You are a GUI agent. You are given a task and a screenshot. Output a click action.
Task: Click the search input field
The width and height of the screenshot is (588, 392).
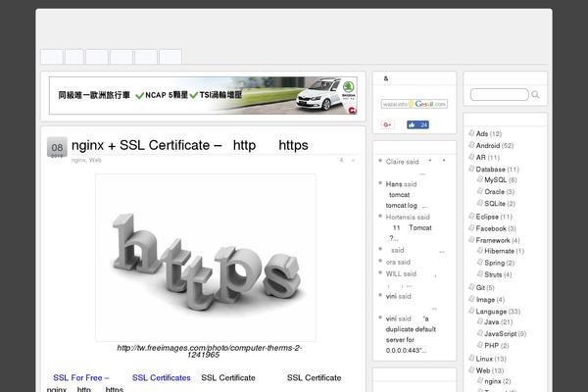pos(500,94)
